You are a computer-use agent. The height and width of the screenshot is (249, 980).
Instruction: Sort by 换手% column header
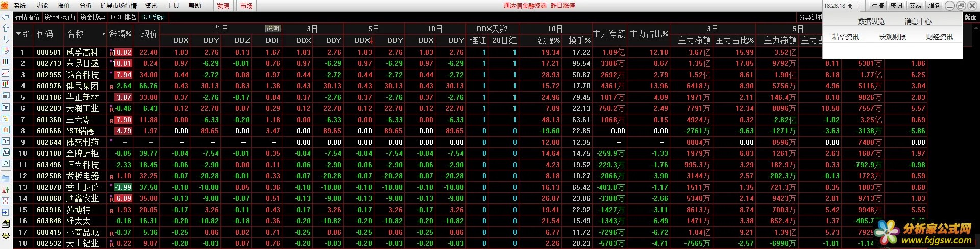click(x=579, y=40)
